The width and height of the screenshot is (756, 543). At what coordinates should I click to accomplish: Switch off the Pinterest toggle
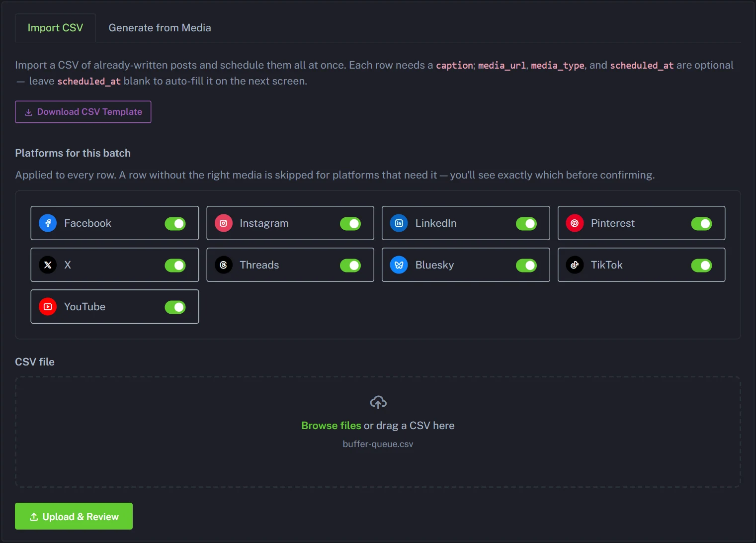(701, 224)
